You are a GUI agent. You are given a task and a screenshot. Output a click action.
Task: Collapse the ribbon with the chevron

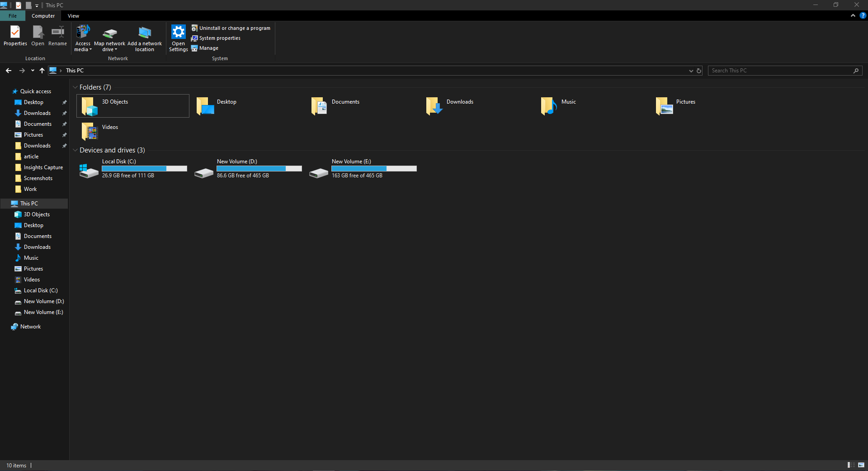point(853,15)
